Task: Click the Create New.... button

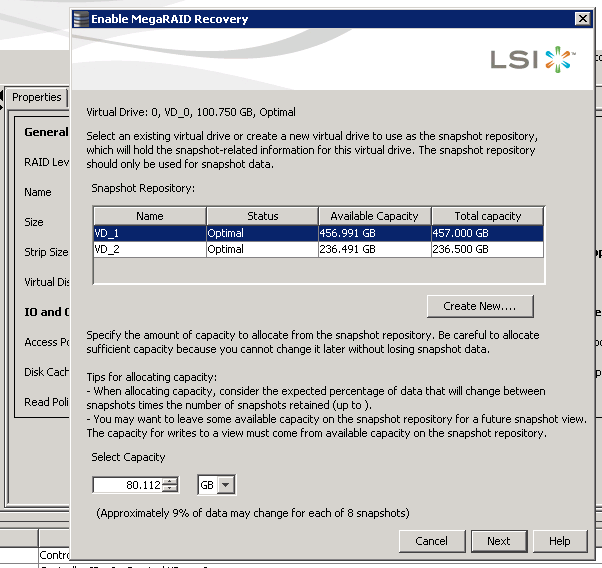Action: (x=480, y=306)
